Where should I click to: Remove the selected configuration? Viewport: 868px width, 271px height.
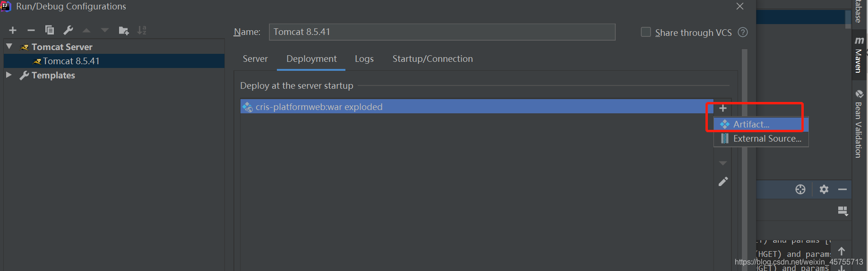(x=31, y=30)
